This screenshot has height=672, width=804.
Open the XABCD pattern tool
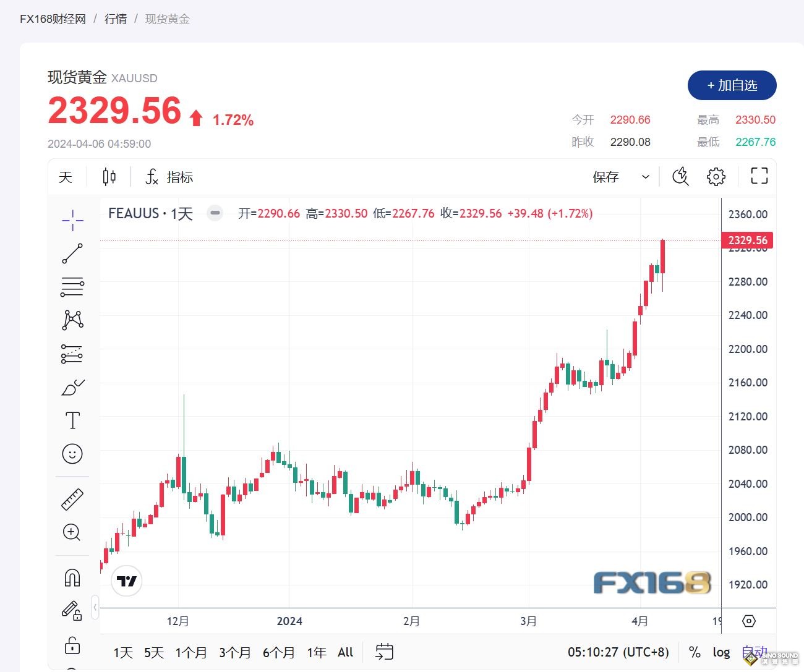(x=73, y=320)
